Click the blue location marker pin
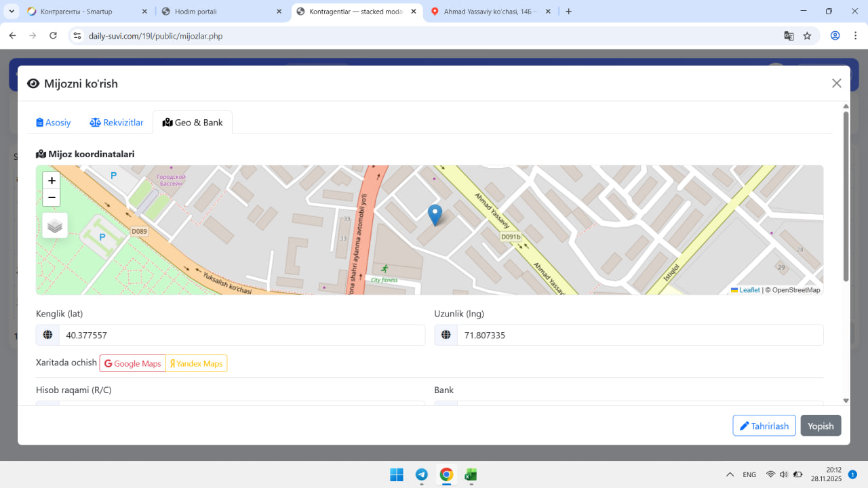 pyautogui.click(x=435, y=215)
